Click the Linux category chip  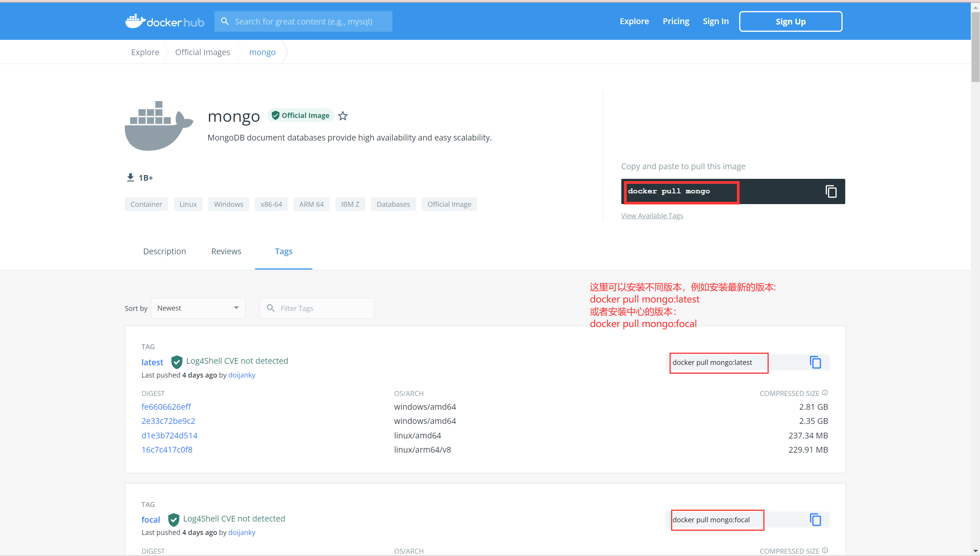click(x=188, y=204)
